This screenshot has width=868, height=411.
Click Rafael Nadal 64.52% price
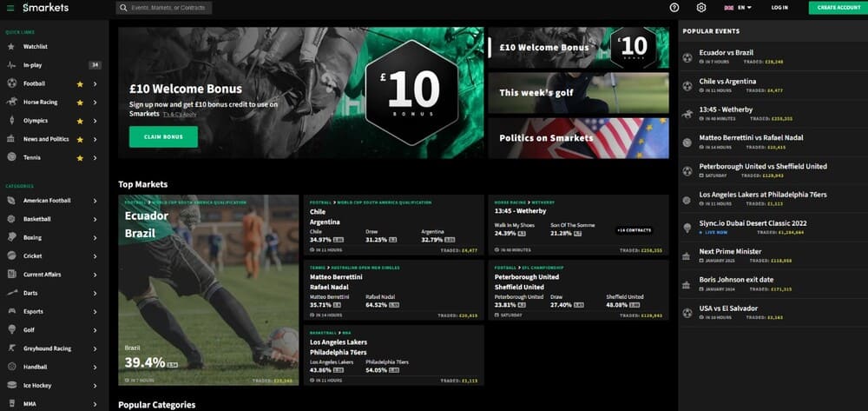click(382, 305)
